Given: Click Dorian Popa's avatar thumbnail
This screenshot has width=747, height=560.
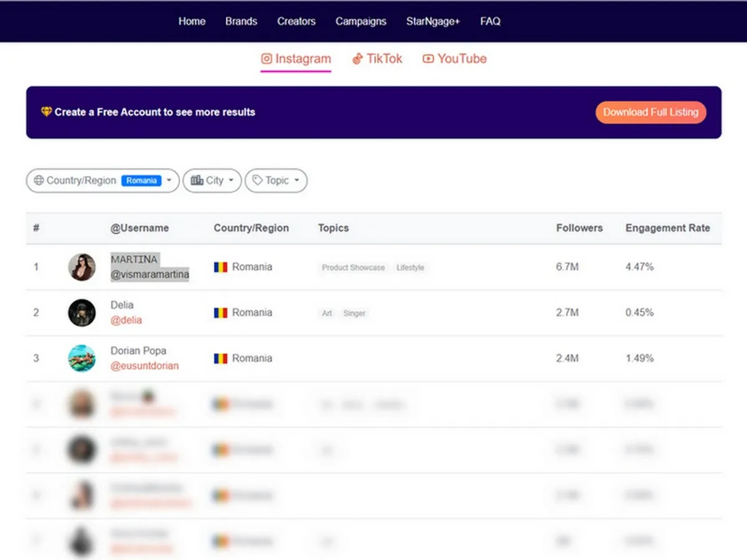Looking at the screenshot, I should coord(82,358).
